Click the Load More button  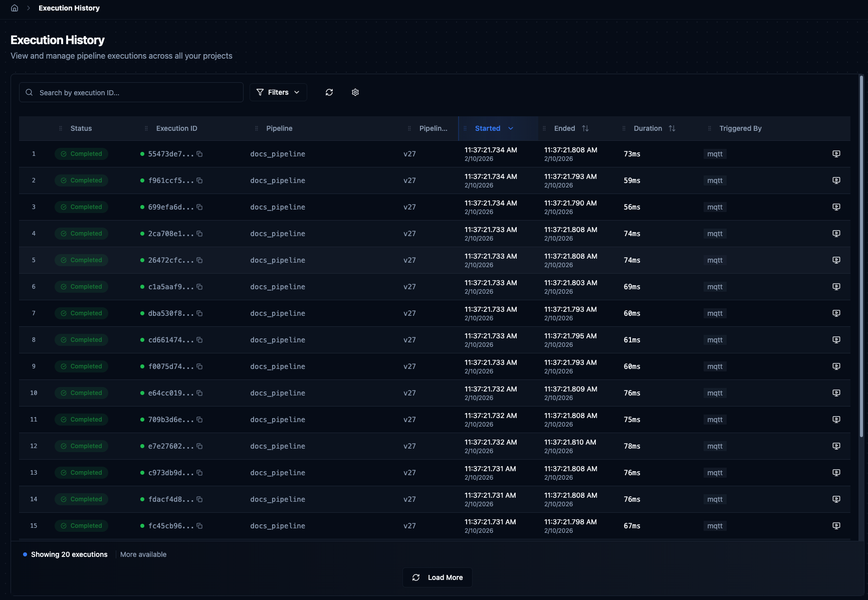coord(437,577)
